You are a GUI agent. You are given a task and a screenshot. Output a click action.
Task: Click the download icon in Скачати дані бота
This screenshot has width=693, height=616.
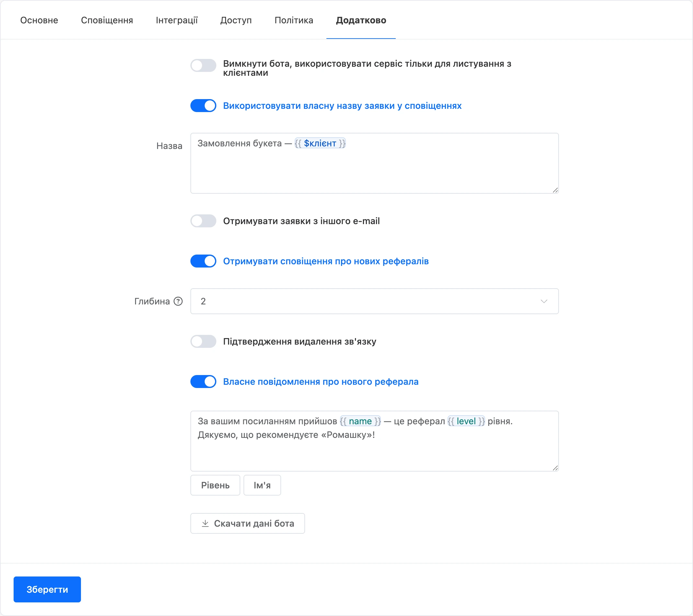[x=205, y=523]
